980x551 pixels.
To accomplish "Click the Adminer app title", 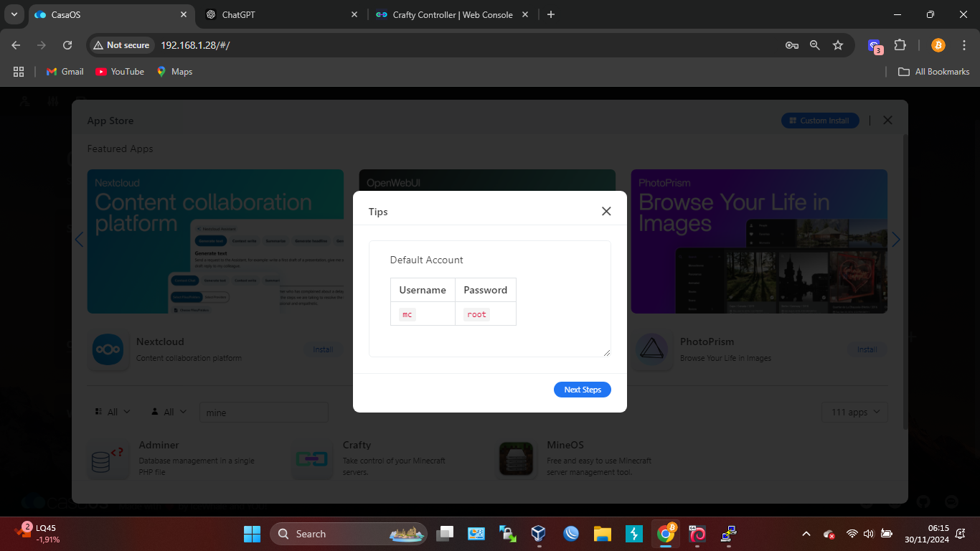I will coord(159,445).
